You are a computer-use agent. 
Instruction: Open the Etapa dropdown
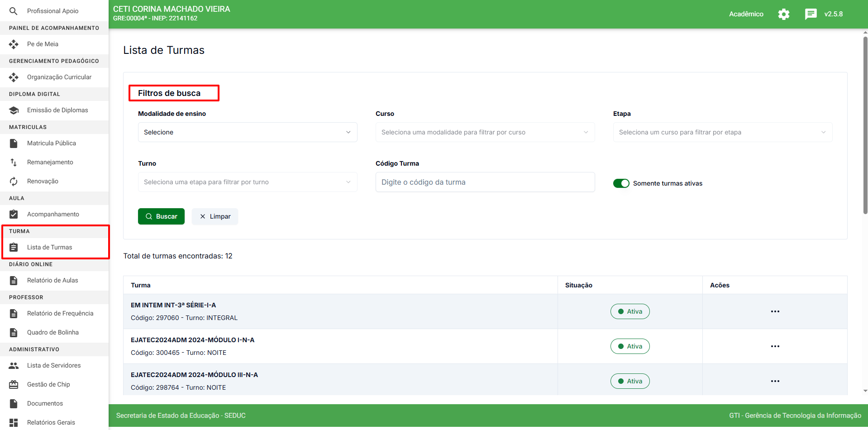[x=722, y=132]
